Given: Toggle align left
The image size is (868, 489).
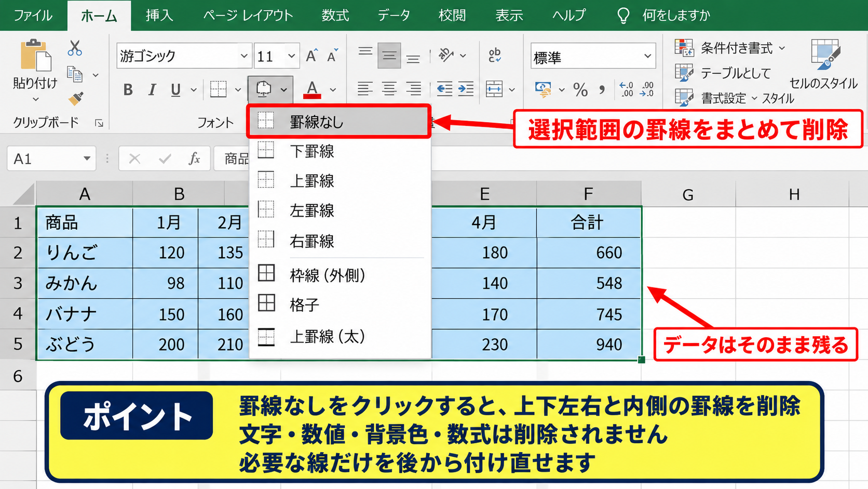Looking at the screenshot, I should (365, 89).
